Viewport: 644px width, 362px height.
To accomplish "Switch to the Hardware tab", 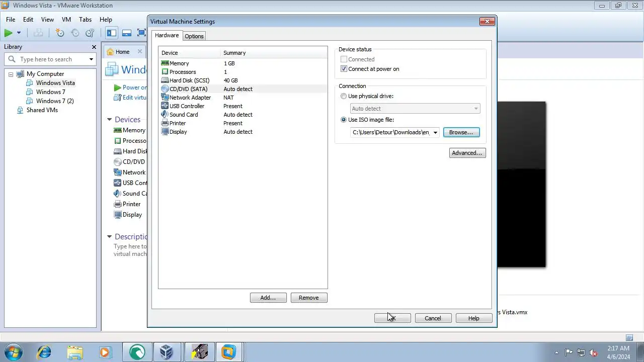I will tap(167, 35).
